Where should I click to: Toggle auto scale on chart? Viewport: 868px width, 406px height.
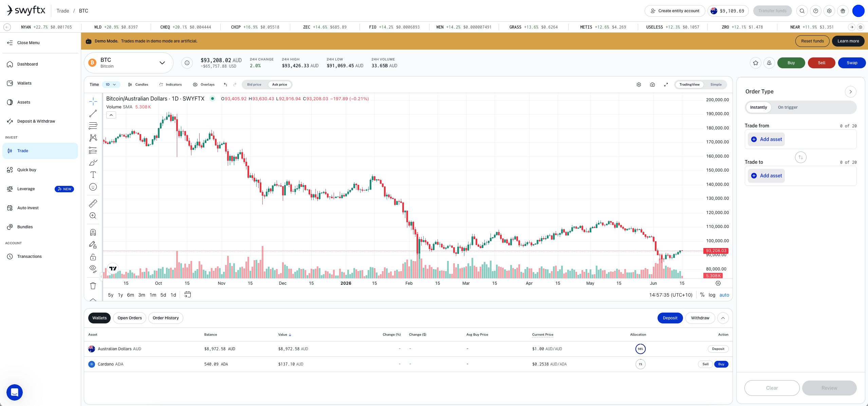point(724,295)
